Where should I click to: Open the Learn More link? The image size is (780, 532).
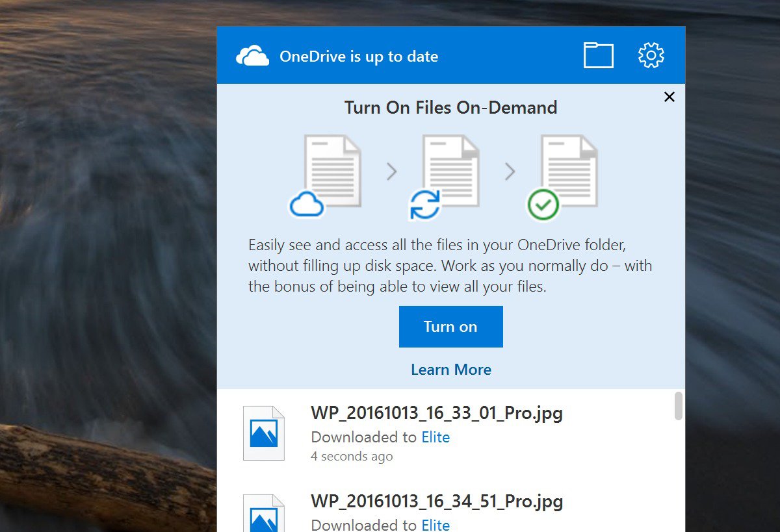pyautogui.click(x=450, y=369)
